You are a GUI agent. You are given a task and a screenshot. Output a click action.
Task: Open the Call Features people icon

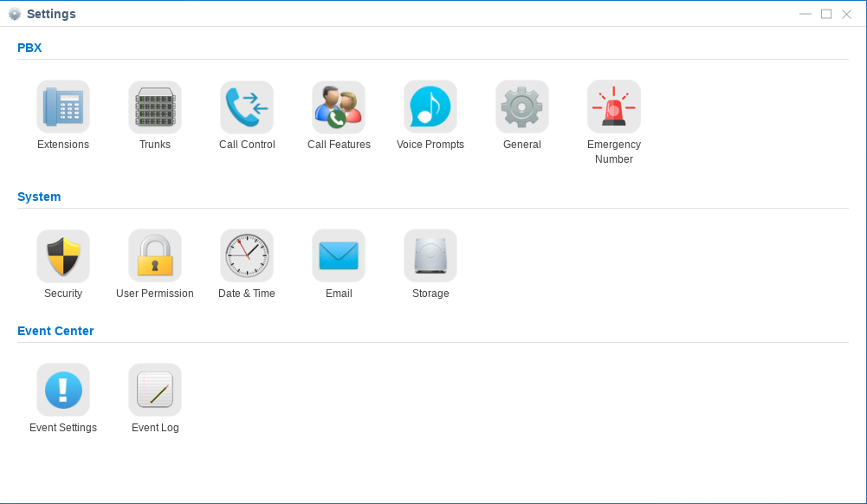tap(339, 107)
